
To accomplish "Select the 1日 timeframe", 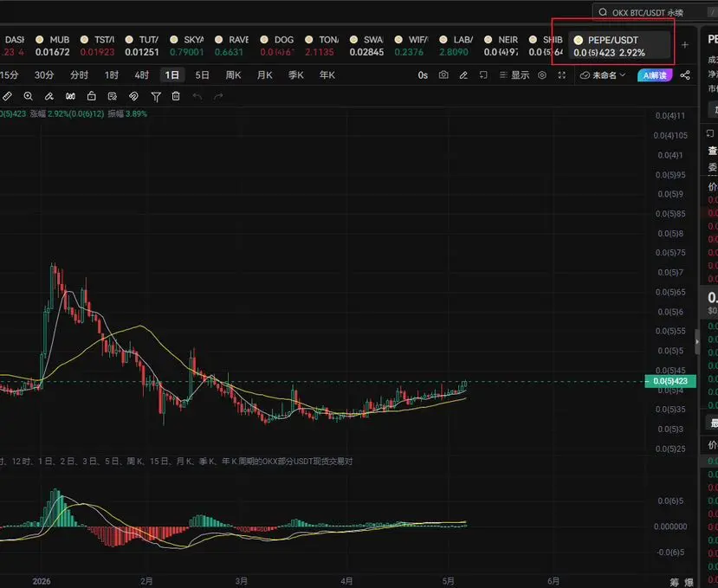I will point(172,75).
